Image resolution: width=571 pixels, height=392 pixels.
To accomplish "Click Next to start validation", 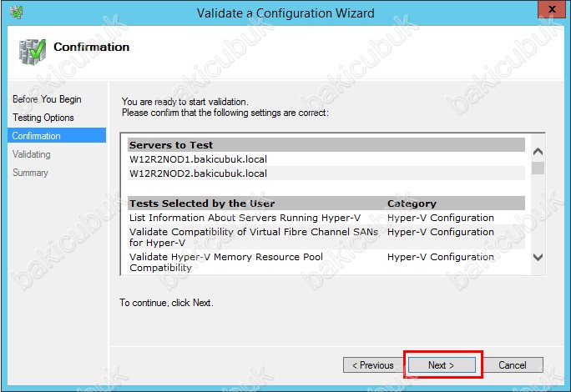I will click(x=441, y=365).
